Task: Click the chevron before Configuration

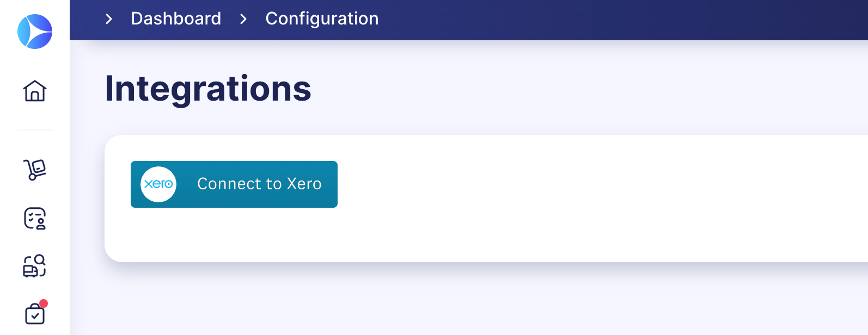Action: pyautogui.click(x=243, y=19)
